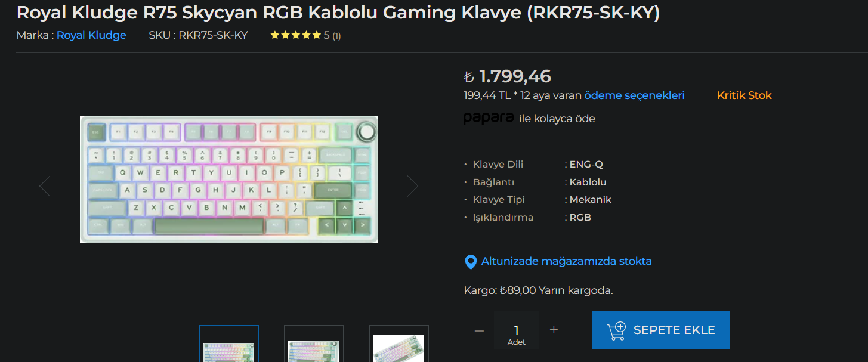Click the review count (1) next to rating
Viewport: 868px width, 362px height.
click(336, 36)
